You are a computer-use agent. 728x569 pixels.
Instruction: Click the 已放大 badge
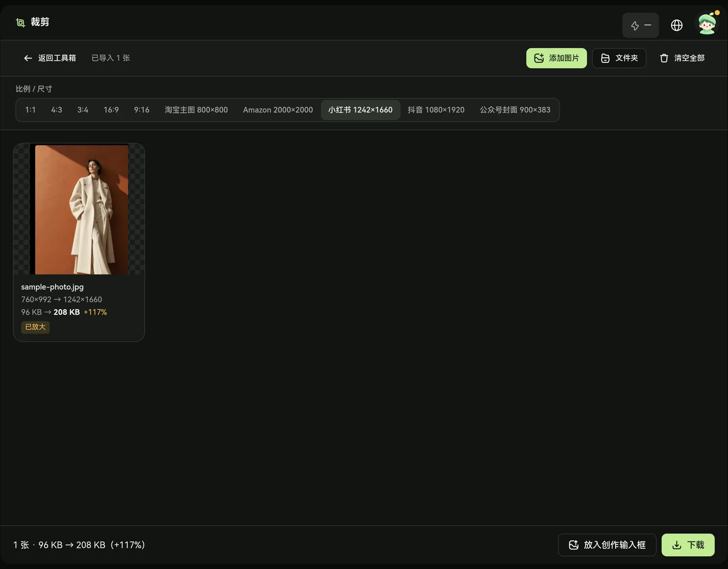(x=35, y=327)
